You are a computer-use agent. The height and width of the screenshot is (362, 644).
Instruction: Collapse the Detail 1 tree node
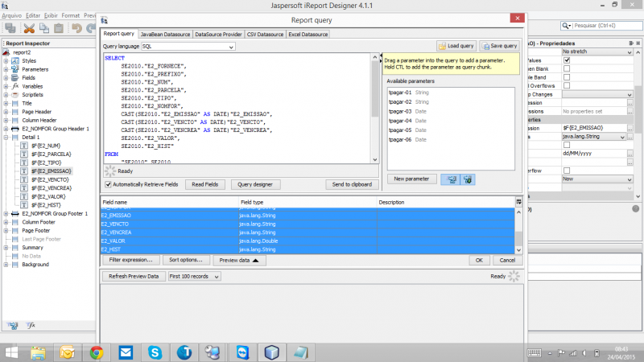(x=6, y=137)
